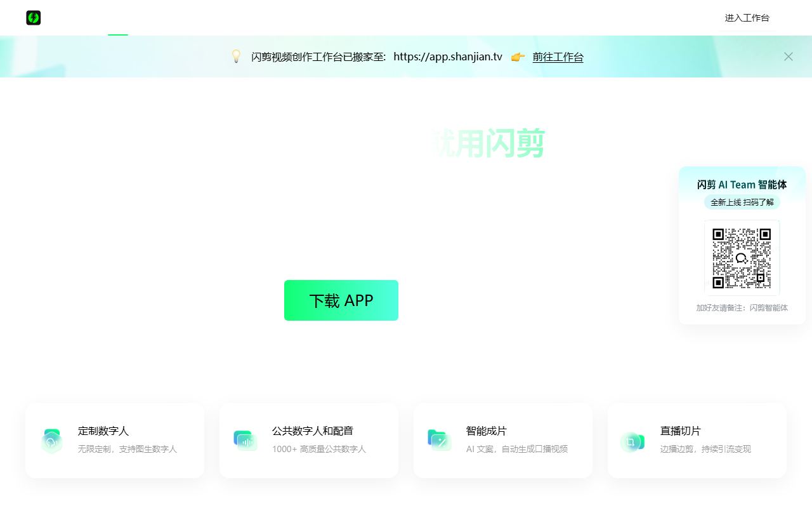Click the 闪剪 AI Team 智能体 title
This screenshot has height=508, width=812.
coord(742,184)
